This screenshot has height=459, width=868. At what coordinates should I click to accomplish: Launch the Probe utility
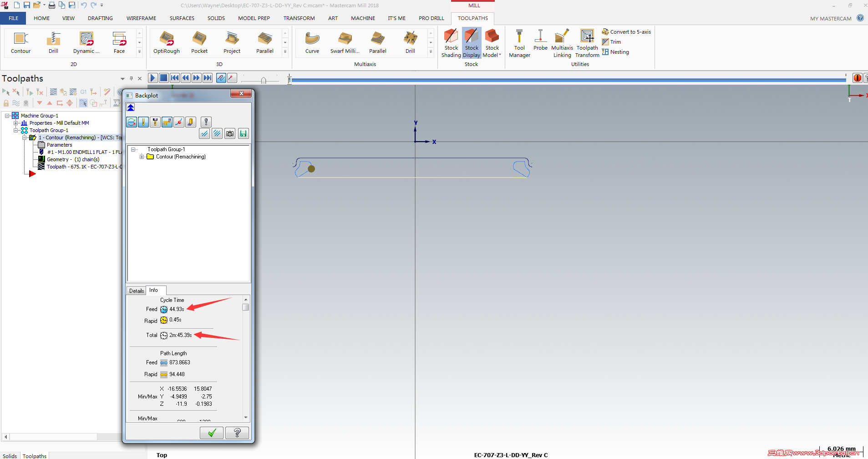(540, 40)
